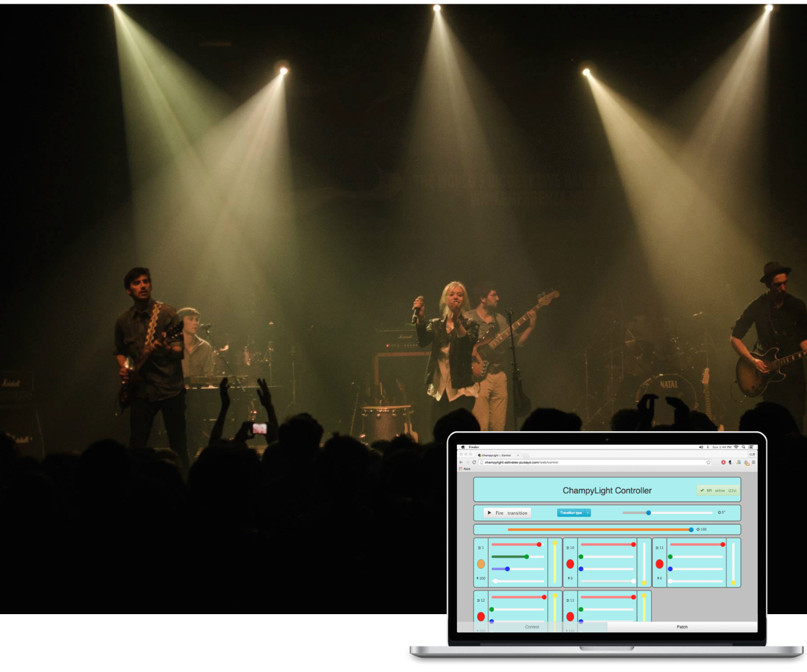The height and width of the screenshot is (672, 807).
Task: Click the back navigation arrow in Chrome
Action: [460, 462]
